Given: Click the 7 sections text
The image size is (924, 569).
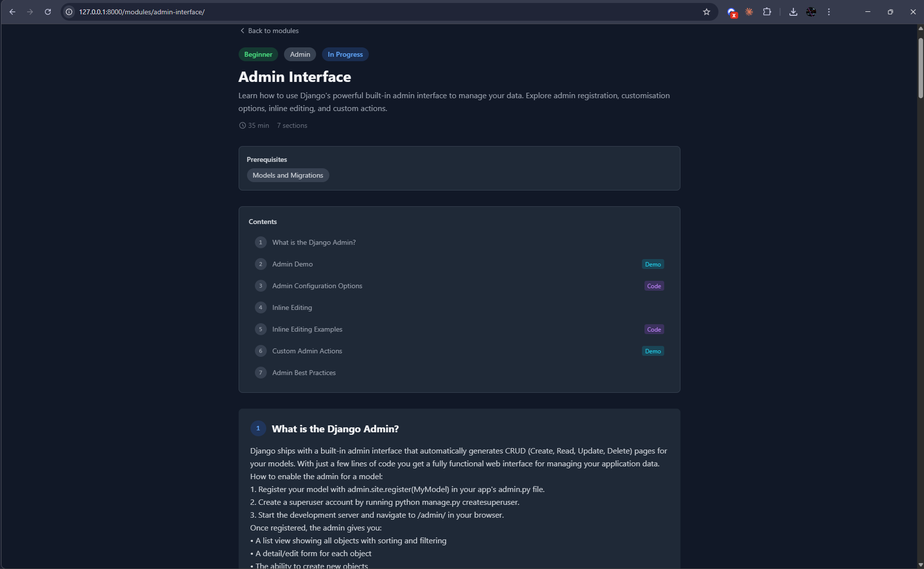Looking at the screenshot, I should pos(292,125).
